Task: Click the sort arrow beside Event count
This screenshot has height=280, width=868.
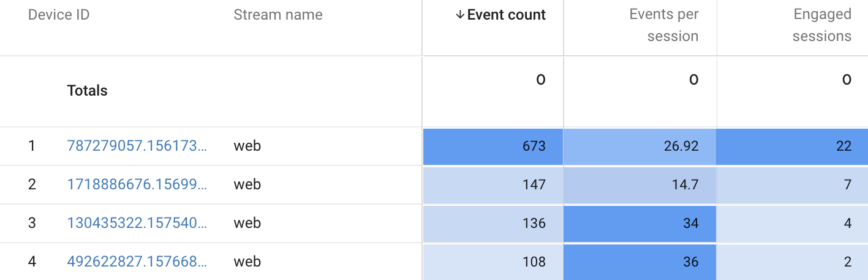Action: [x=459, y=15]
